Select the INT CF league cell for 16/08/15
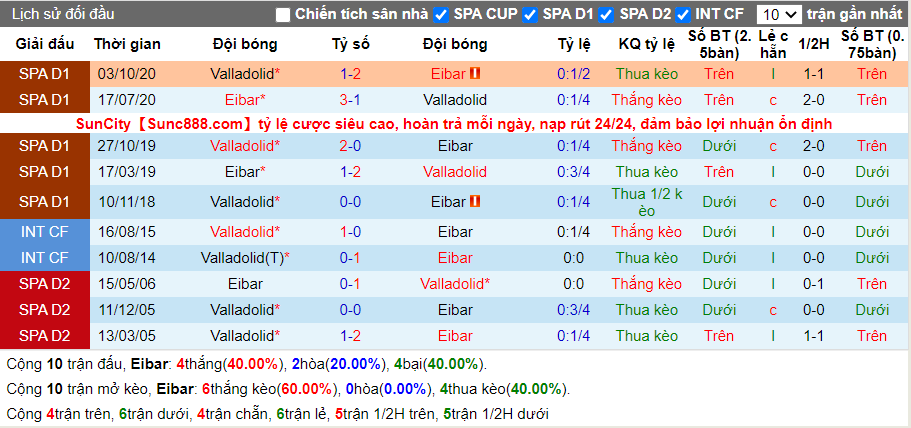911x428 pixels. pyautogui.click(x=45, y=232)
